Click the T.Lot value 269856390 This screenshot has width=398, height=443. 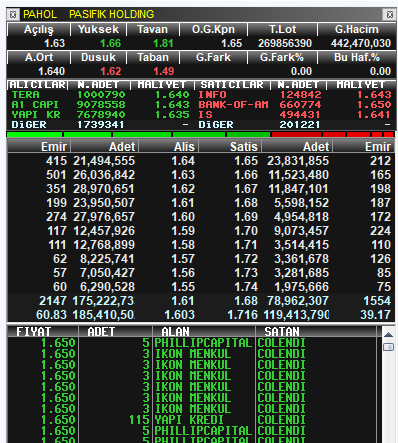pos(285,43)
